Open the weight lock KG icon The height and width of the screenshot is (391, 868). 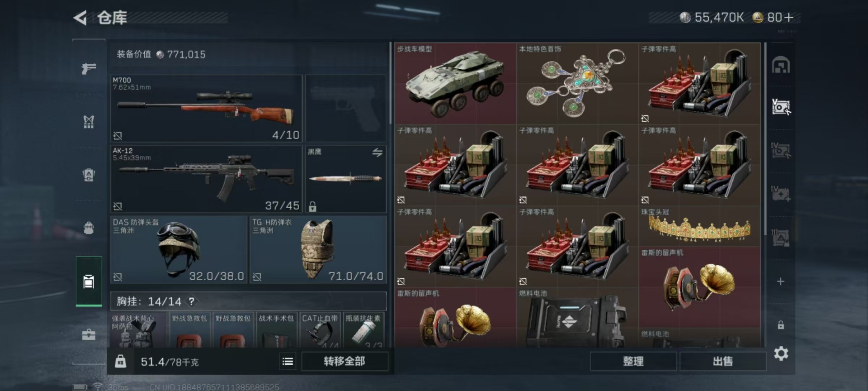[120, 361]
